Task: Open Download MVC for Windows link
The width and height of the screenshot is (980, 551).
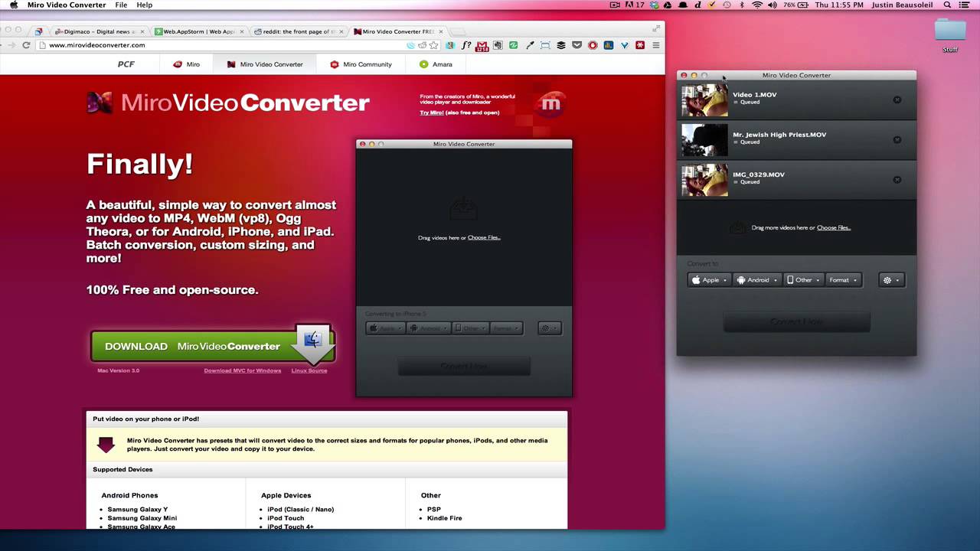Action: [243, 370]
